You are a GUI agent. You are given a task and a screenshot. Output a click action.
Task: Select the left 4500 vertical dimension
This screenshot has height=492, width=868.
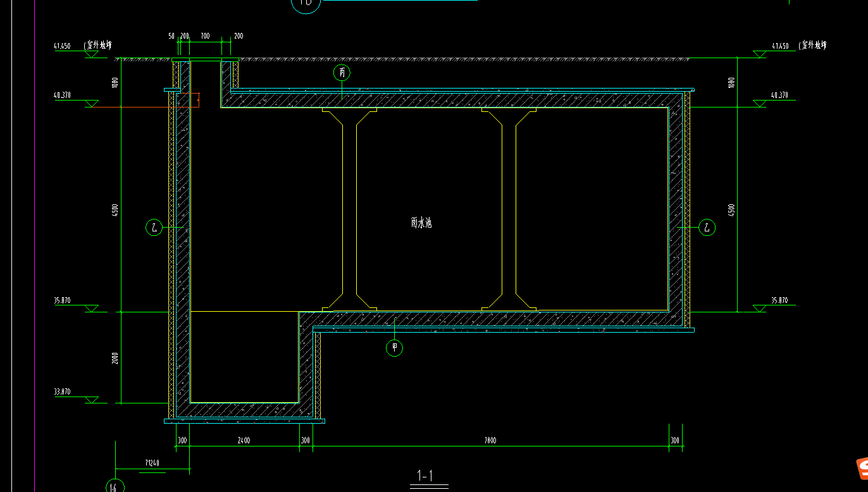pyautogui.click(x=115, y=210)
